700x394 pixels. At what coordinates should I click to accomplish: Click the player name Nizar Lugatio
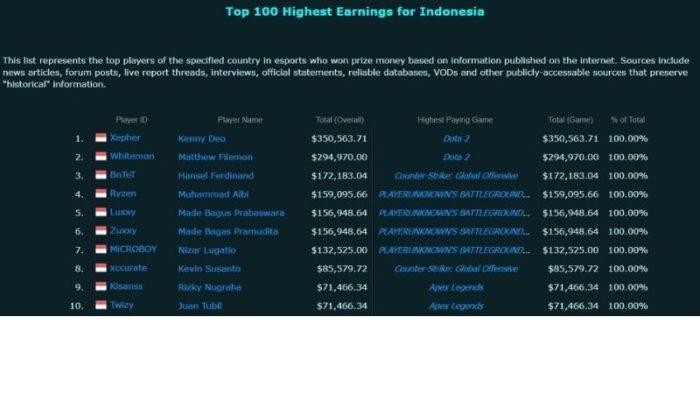(x=207, y=250)
